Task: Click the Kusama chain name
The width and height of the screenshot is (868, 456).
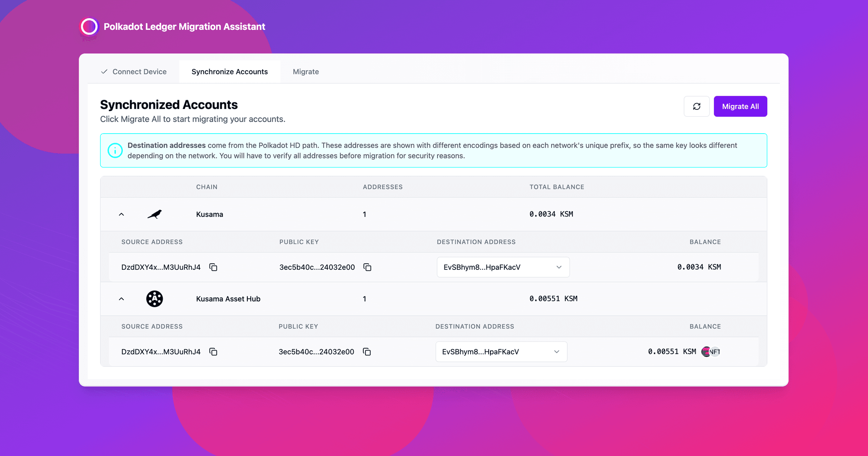Action: [210, 214]
